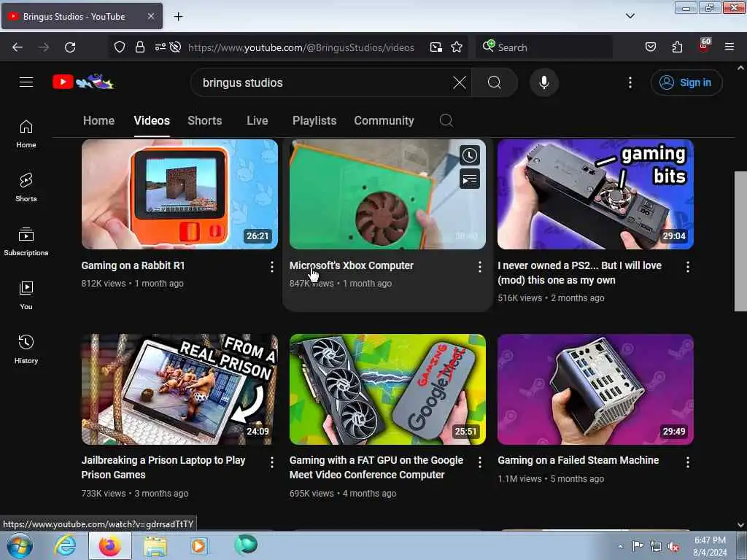
Task: Open Home in the YouTube sidebar
Action: 26,134
